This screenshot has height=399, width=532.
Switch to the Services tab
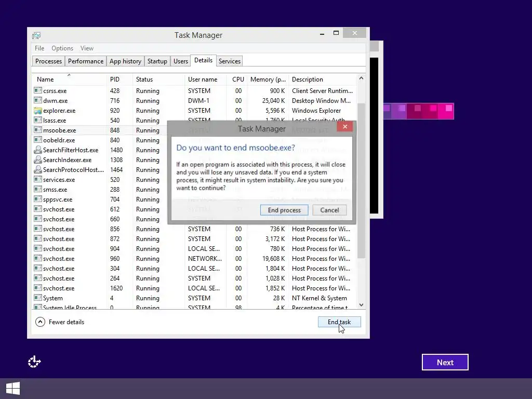[x=229, y=61]
